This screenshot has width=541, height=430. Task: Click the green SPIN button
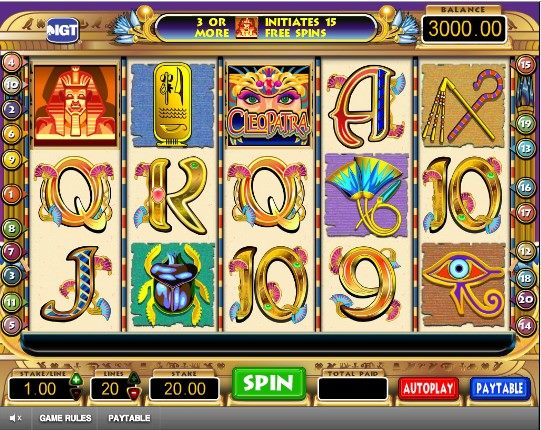[x=269, y=383]
